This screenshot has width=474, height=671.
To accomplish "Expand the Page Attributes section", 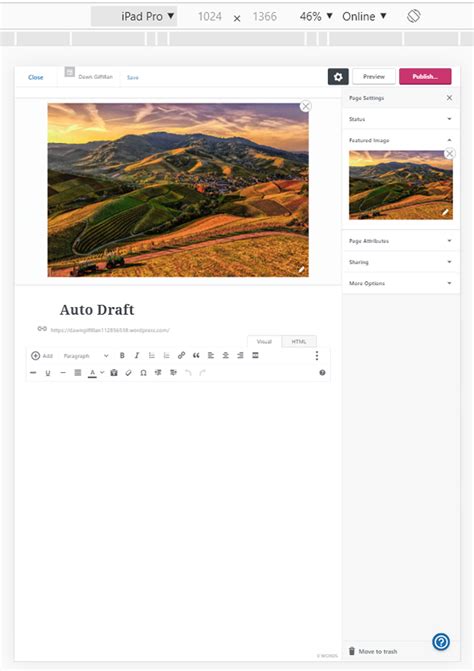I will (401, 241).
